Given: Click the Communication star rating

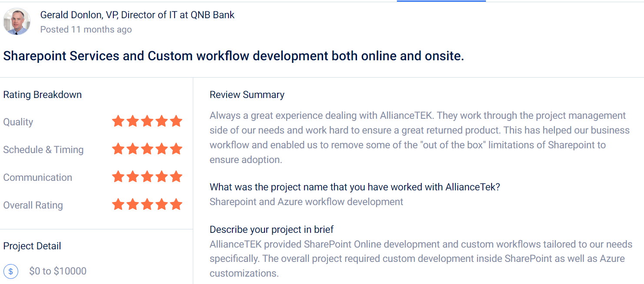Looking at the screenshot, I should click(147, 177).
